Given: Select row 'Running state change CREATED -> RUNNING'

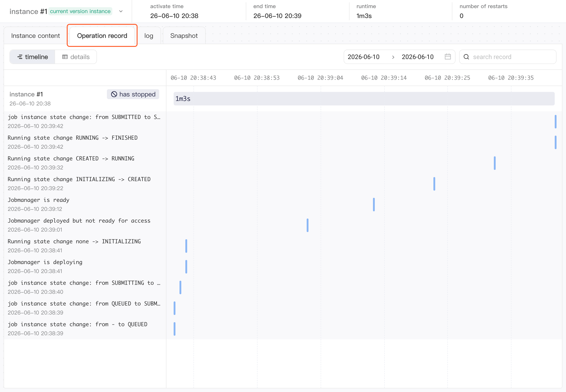Looking at the screenshot, I should [85, 163].
